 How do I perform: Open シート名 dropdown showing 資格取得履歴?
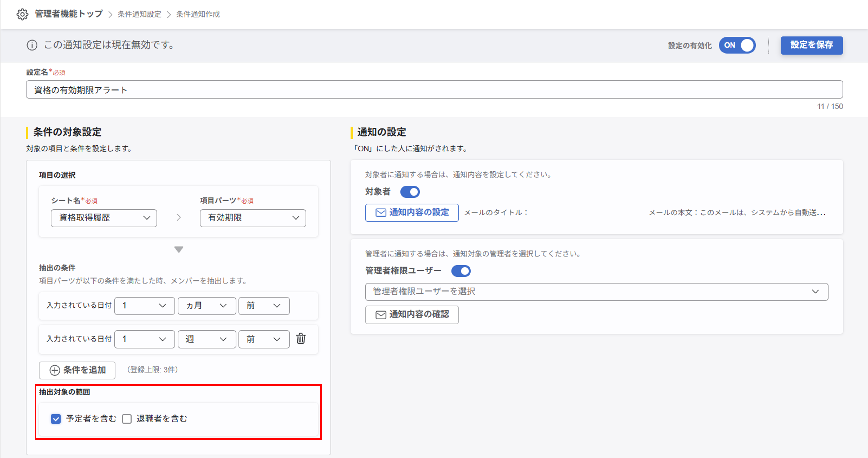pyautogui.click(x=104, y=218)
